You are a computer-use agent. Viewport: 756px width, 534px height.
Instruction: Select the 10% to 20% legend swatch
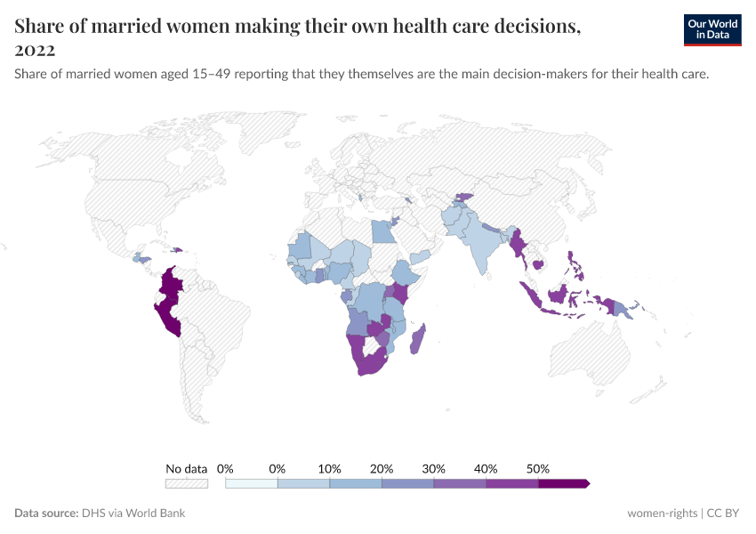click(356, 483)
